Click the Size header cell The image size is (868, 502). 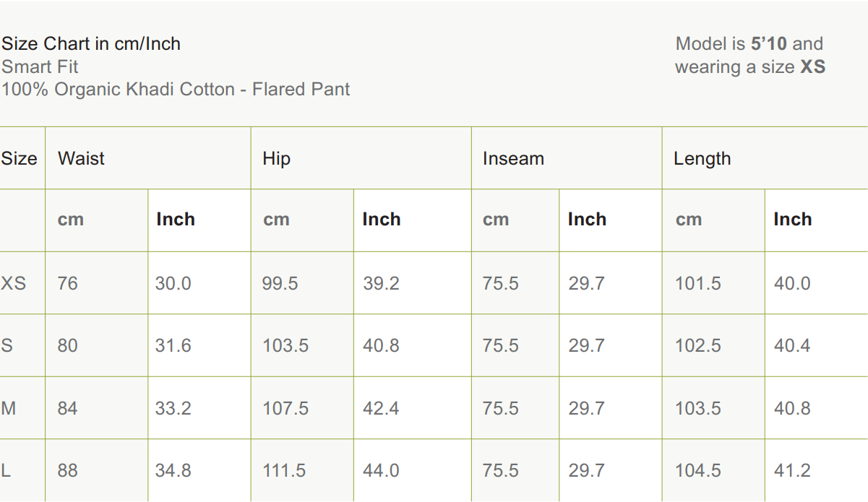19,159
